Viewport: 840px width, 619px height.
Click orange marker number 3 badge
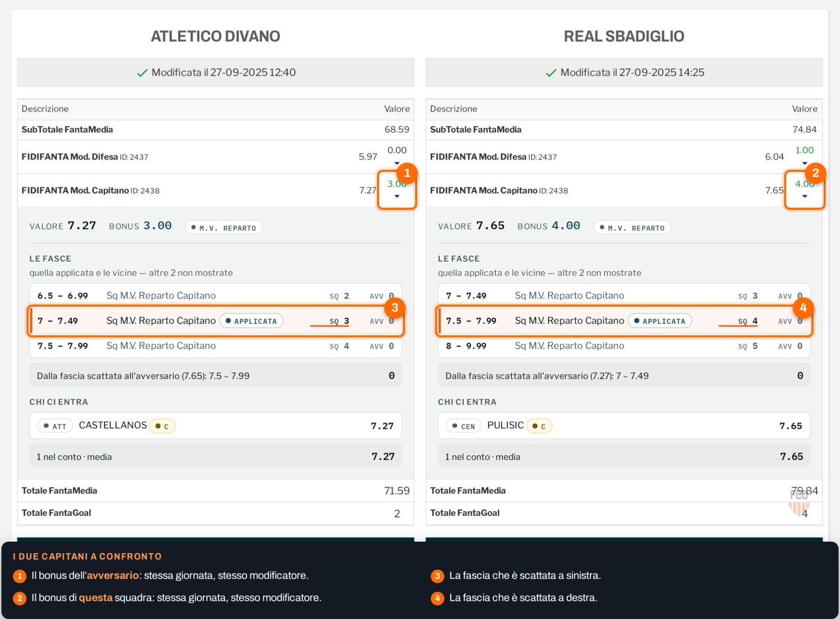pyautogui.click(x=394, y=308)
